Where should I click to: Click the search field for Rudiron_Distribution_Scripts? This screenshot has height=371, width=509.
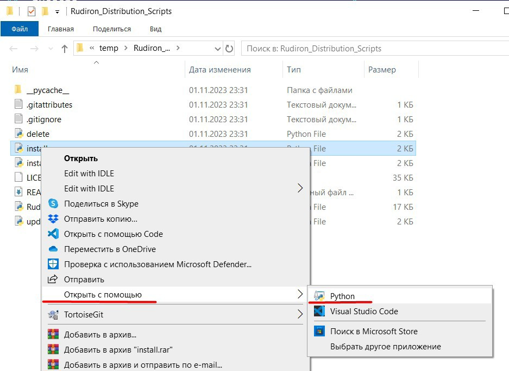375,49
